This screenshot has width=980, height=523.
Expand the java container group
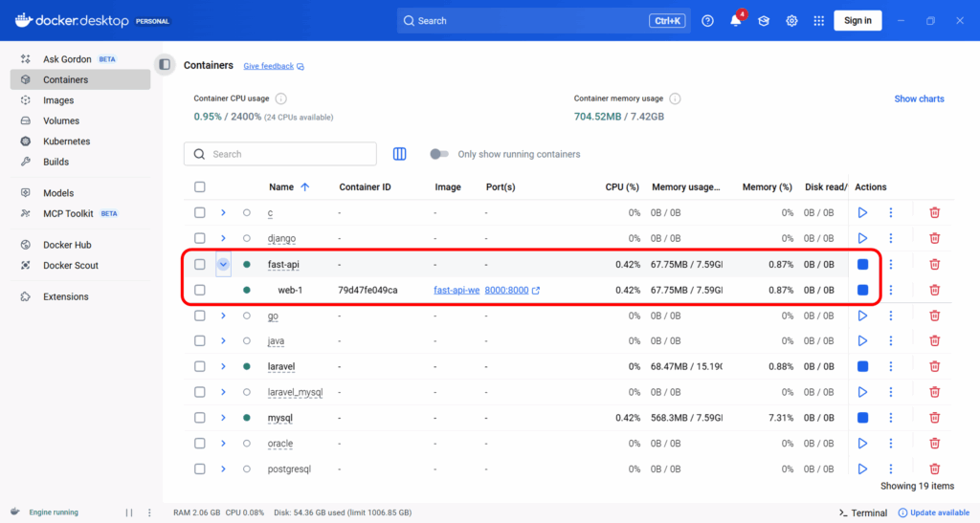223,340
